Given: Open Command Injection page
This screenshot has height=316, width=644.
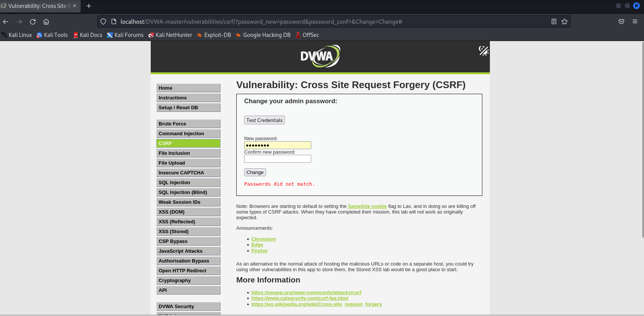Looking at the screenshot, I should pos(188,133).
